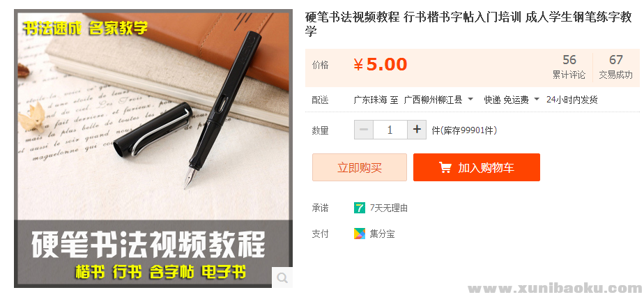This screenshot has width=644, height=297.
Task: Open the 56 累计评论 reviews link
Action: 569,68
